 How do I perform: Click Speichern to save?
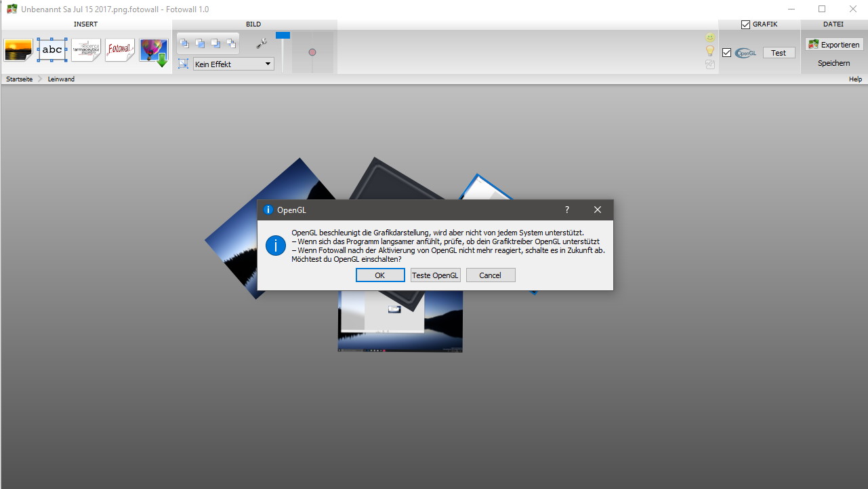[x=834, y=63]
